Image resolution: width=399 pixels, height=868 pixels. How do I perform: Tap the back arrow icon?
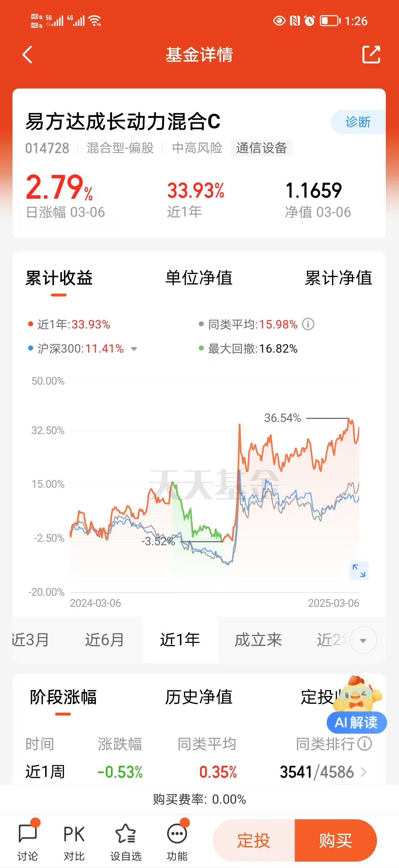tap(27, 54)
